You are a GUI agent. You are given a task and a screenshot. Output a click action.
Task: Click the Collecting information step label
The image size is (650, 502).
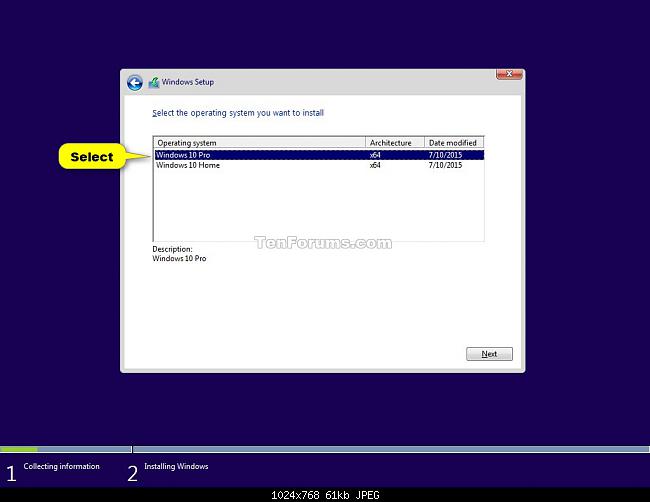click(61, 466)
